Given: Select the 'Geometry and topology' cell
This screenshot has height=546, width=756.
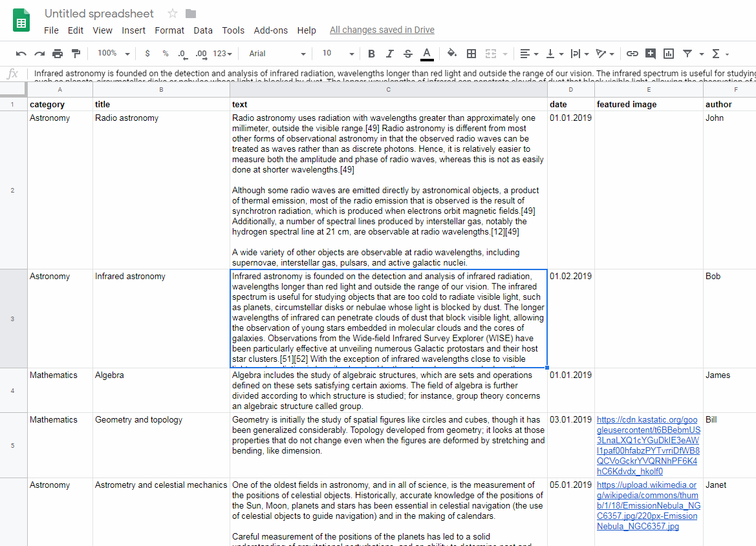Looking at the screenshot, I should tap(161, 445).
